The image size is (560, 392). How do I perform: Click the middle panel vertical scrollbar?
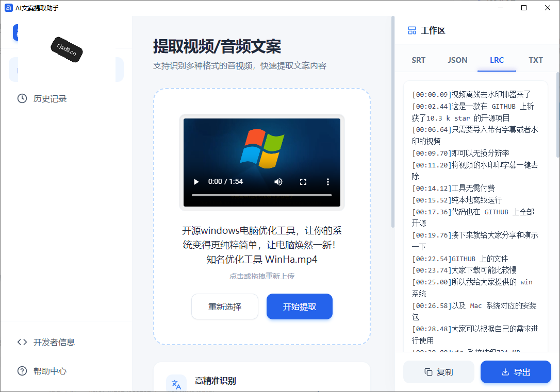392,121
